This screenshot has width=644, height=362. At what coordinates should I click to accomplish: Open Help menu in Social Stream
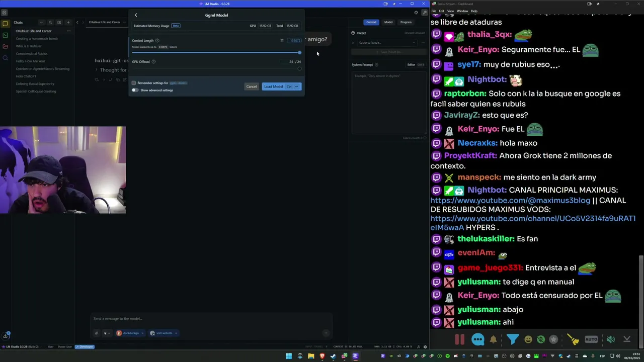pyautogui.click(x=474, y=11)
